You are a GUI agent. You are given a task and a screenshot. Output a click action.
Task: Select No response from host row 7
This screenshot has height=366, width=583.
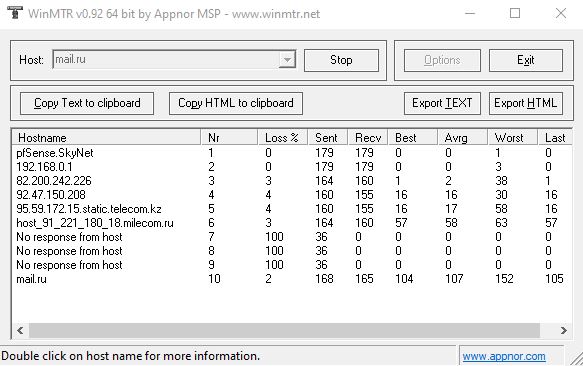(292, 237)
